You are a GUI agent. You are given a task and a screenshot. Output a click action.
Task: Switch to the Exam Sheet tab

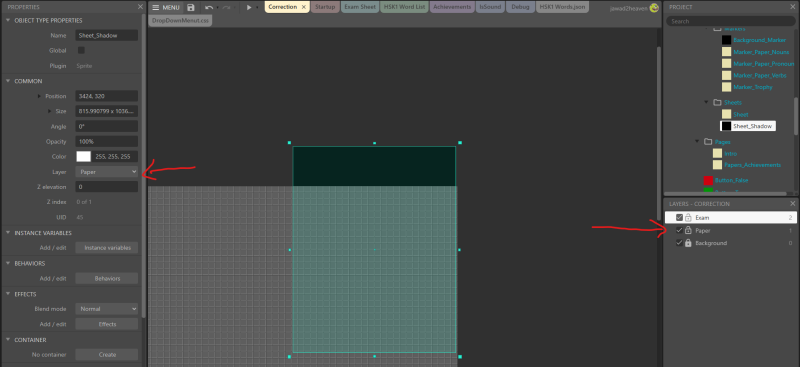point(360,7)
